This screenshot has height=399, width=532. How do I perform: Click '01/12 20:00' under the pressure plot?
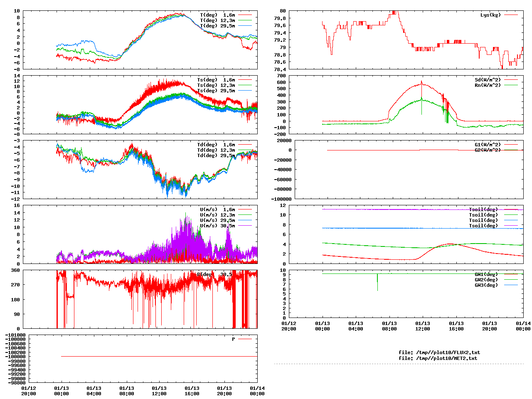pos(29,391)
